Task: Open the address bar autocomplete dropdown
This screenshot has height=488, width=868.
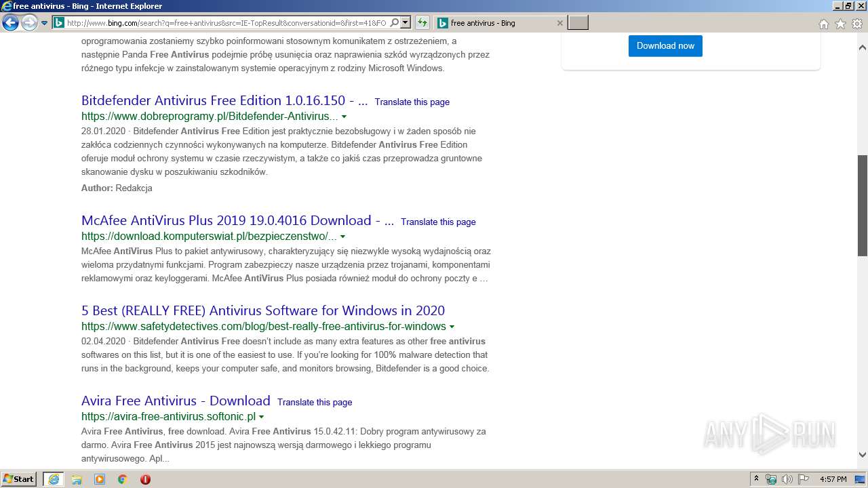Action: (x=406, y=23)
